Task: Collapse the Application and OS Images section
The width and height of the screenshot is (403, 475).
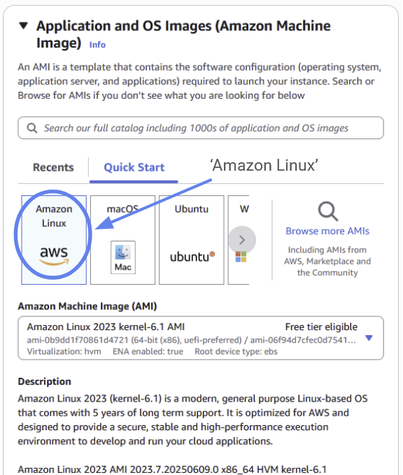Action: 23,26
